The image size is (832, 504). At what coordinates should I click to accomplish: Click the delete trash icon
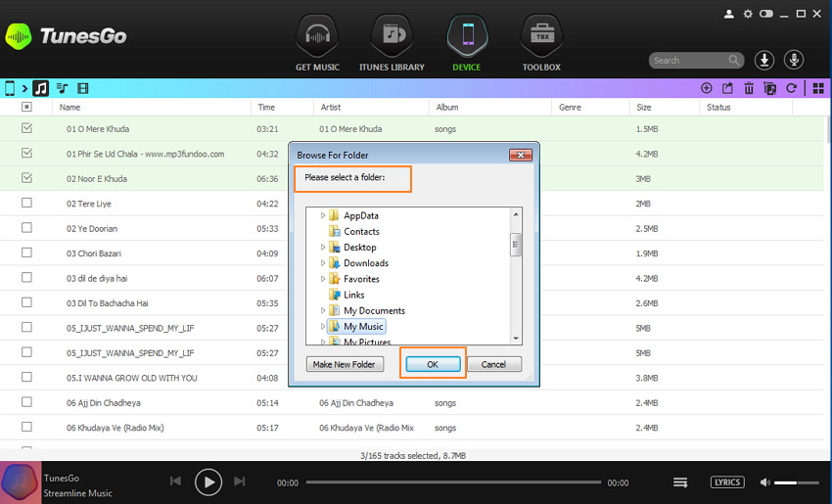(x=749, y=88)
